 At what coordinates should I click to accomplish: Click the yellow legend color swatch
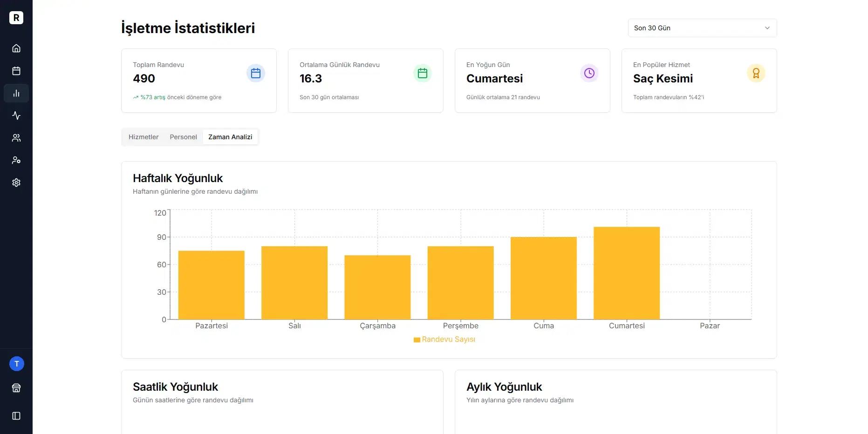coord(417,340)
